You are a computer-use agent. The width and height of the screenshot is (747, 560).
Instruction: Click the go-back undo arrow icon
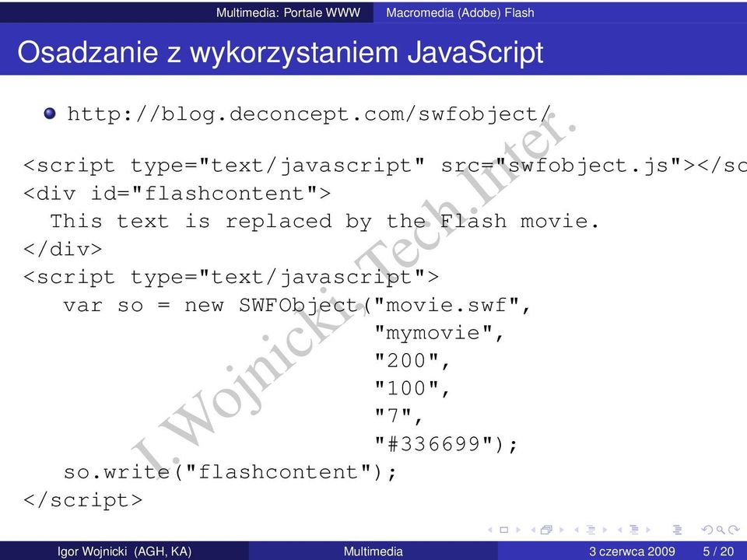click(x=707, y=530)
